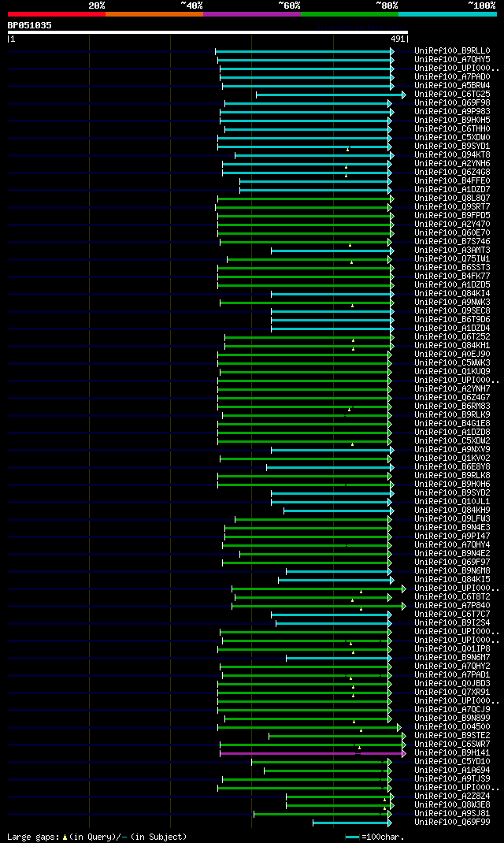
Task: Click hit name UniRef100_B6RM83
Action: (452, 406)
